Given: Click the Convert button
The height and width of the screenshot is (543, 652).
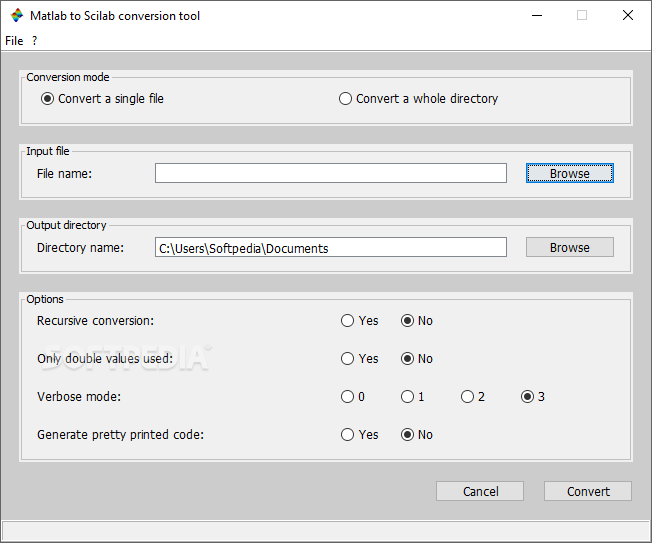Looking at the screenshot, I should [x=588, y=491].
